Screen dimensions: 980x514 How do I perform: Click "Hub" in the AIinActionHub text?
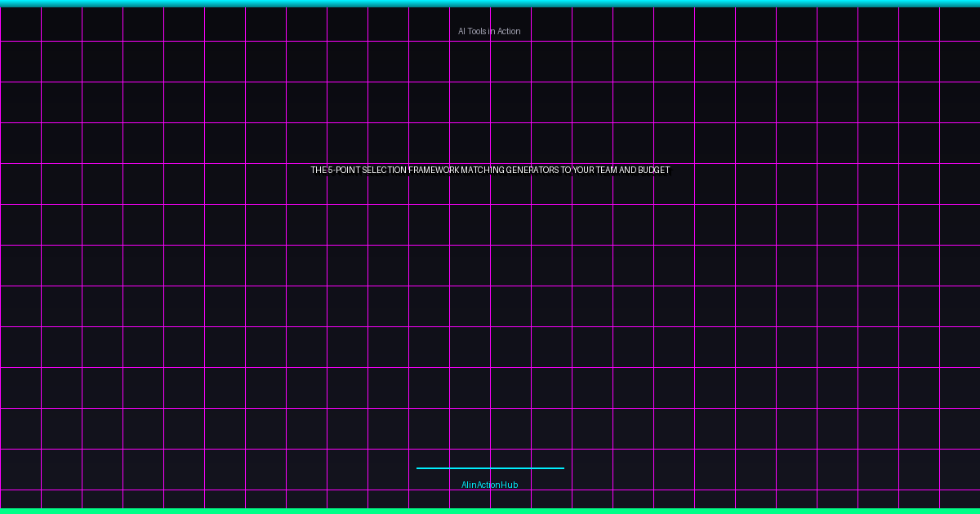click(x=510, y=485)
